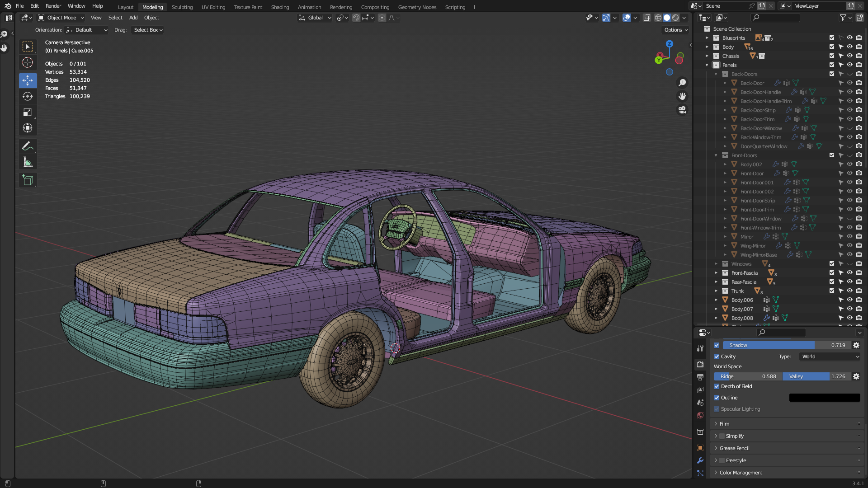Select the 3D Cursor tool
This screenshot has height=488, width=868.
pyautogui.click(x=28, y=62)
